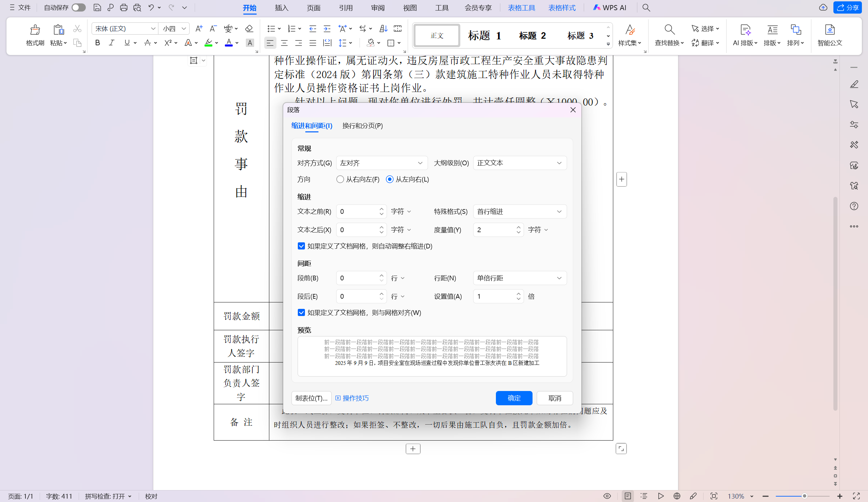The image size is (868, 502).
Task: Toggle the AutoSave (自动保存) switch
Action: point(79,7)
